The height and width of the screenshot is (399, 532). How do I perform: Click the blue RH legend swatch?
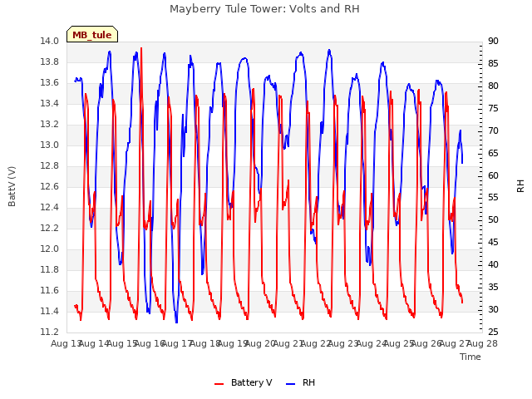(291, 384)
